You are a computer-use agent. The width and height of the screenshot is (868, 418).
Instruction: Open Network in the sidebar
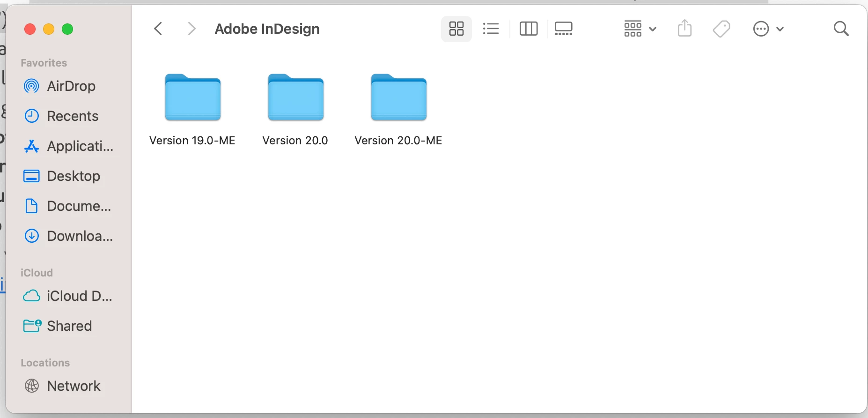pos(68,386)
